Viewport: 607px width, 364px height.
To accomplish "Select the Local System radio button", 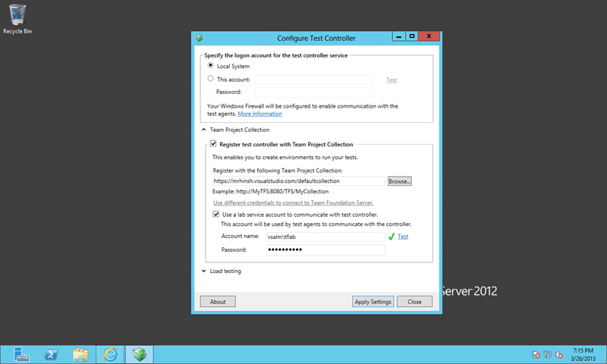I will 211,65.
